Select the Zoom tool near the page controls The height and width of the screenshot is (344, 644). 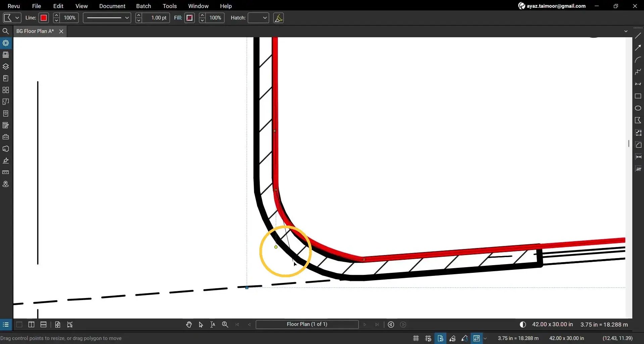pos(225,324)
